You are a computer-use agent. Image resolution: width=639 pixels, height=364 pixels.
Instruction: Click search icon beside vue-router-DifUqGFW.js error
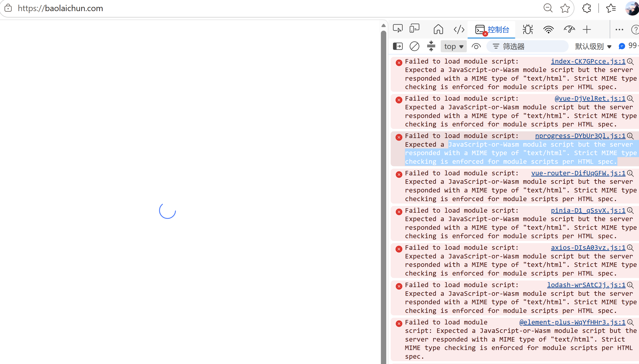coord(630,174)
